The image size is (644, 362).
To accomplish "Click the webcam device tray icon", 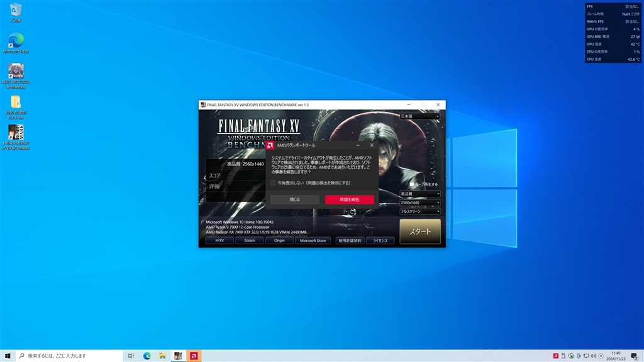I will click(579, 356).
